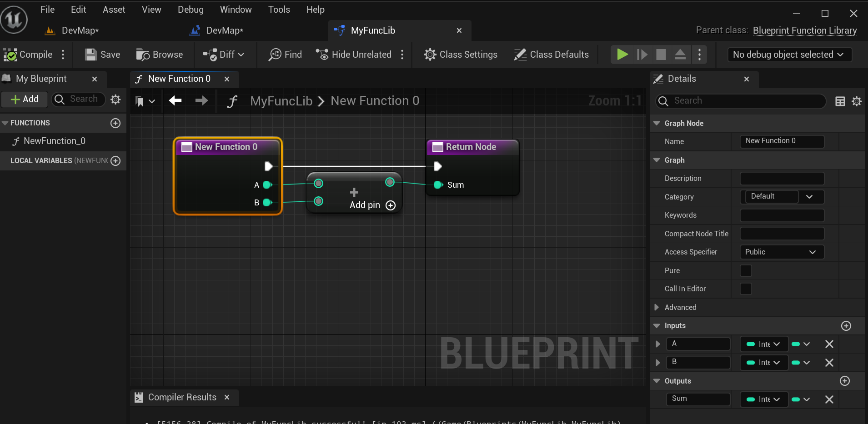Remove input A
Viewport: 868px width, 424px height.
coord(829,344)
